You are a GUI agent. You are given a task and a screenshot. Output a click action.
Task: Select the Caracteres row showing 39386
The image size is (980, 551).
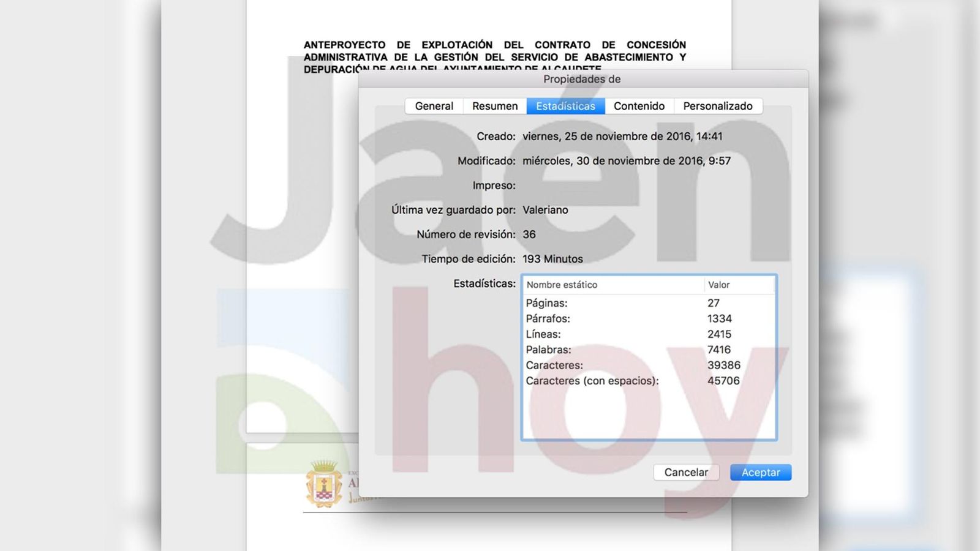582,365
